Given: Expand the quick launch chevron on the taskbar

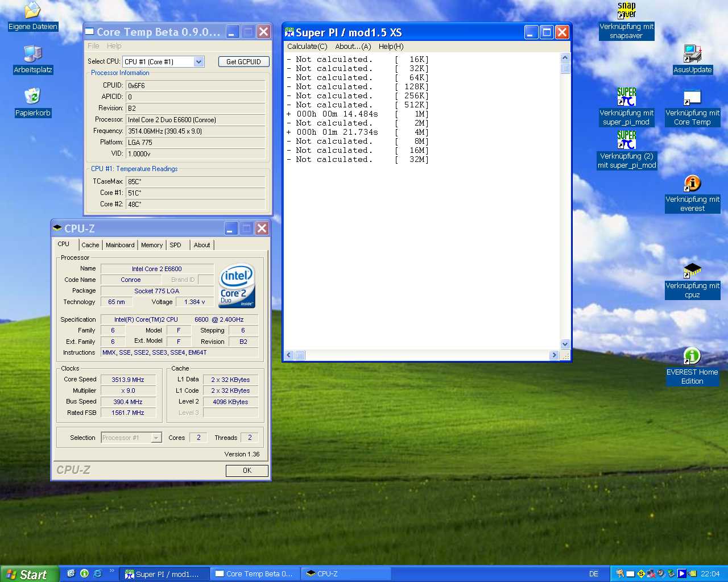Looking at the screenshot, I should [111, 571].
